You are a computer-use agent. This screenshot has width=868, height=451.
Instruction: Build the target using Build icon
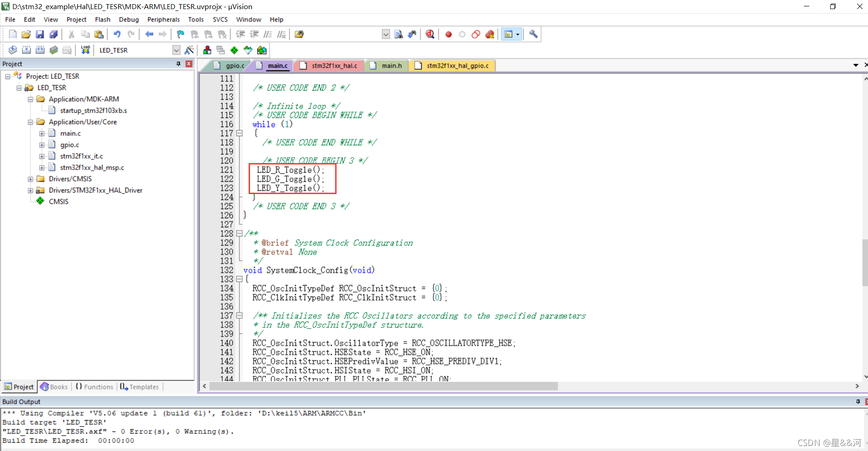[26, 50]
